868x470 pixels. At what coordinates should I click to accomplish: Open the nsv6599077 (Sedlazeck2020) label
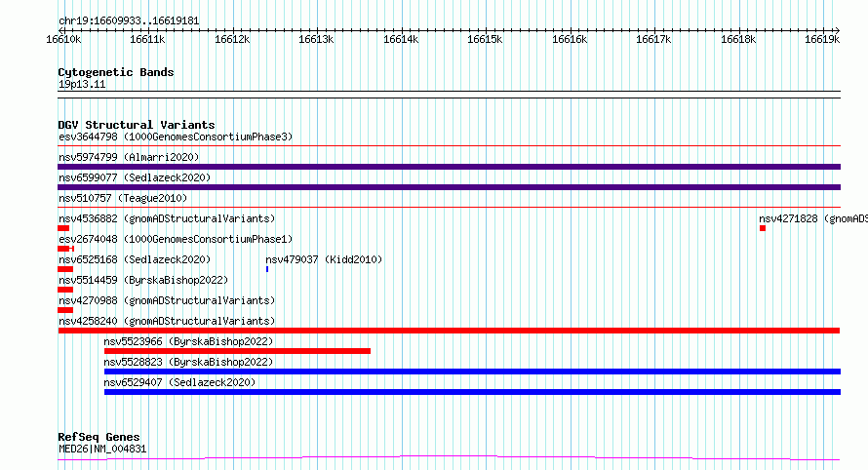coord(135,177)
